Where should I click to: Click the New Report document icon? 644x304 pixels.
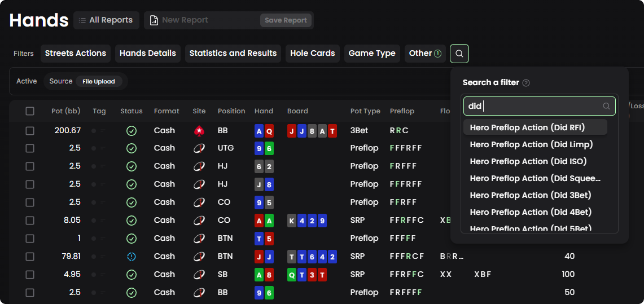pyautogui.click(x=154, y=20)
